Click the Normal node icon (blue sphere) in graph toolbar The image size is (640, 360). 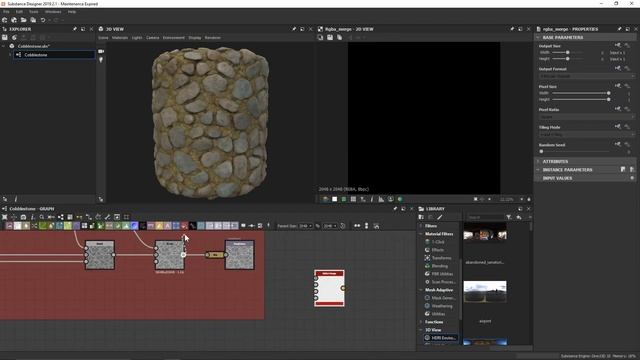click(134, 226)
